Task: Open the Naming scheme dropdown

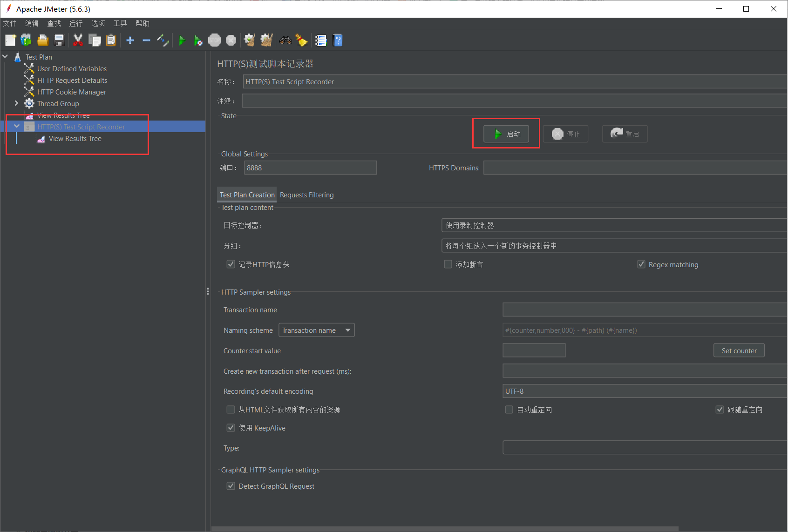Action: (x=317, y=330)
